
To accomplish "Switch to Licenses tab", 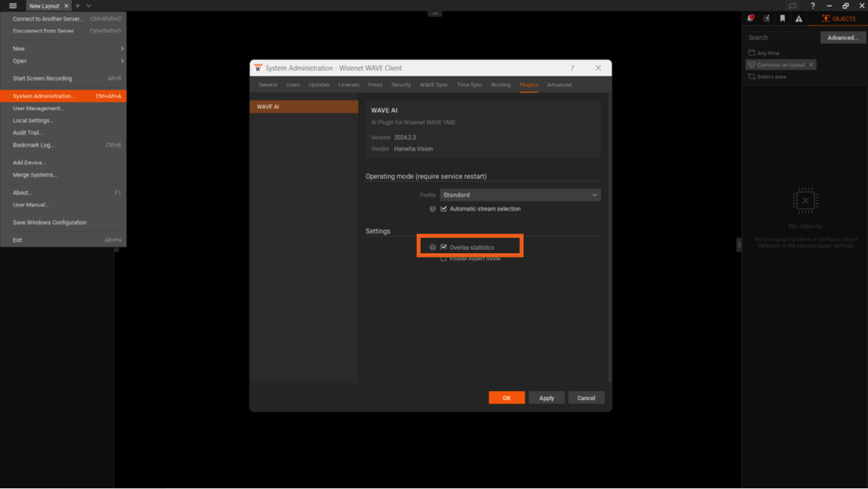I will [x=349, y=85].
